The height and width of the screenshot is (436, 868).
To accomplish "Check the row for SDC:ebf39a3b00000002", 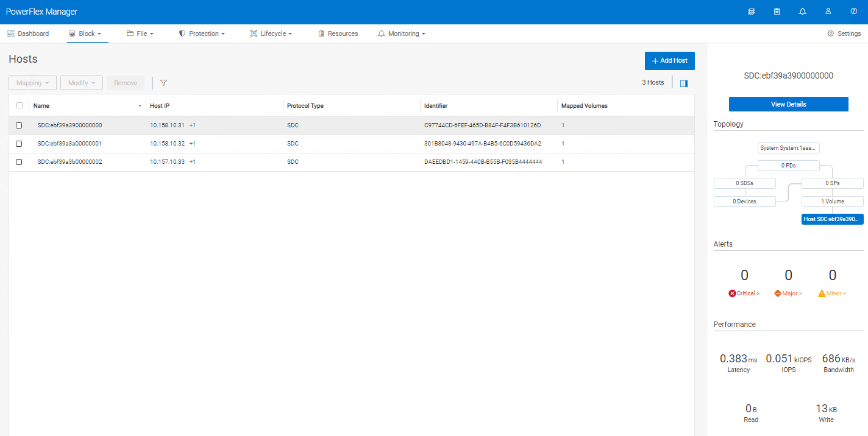I will click(x=19, y=162).
